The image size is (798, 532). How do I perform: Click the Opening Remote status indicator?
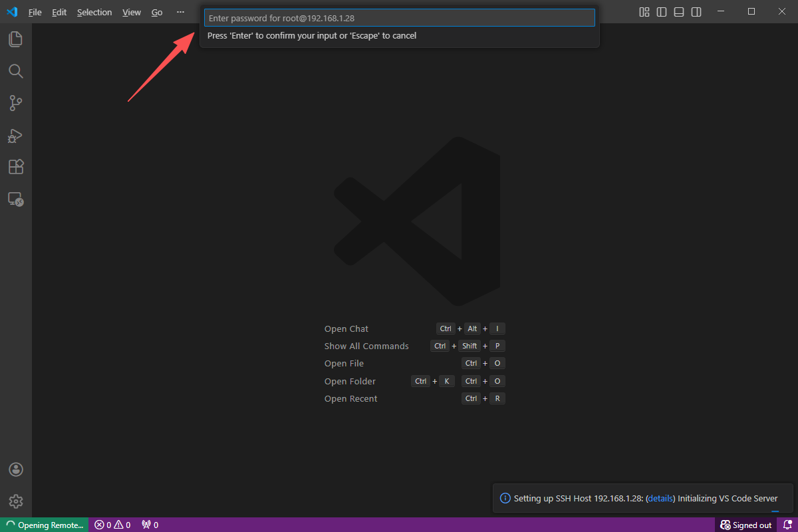45,525
